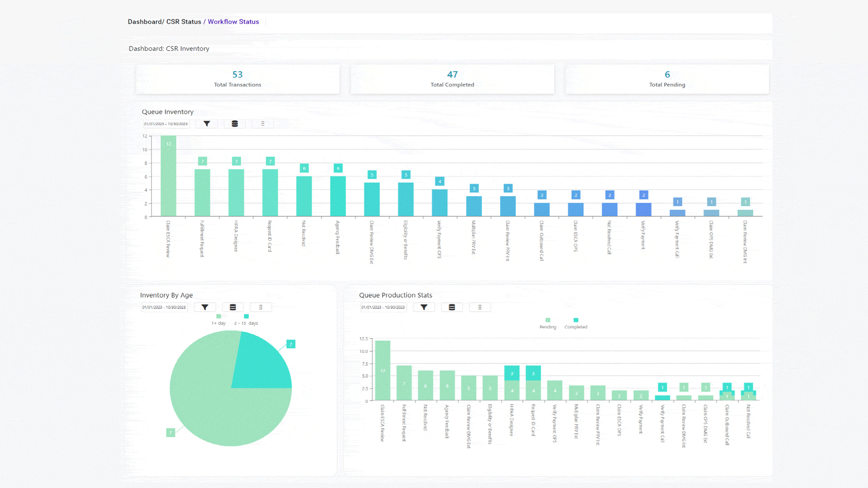The width and height of the screenshot is (868, 488).
Task: Go to the CSR Status breadcrumb
Action: click(x=184, y=22)
